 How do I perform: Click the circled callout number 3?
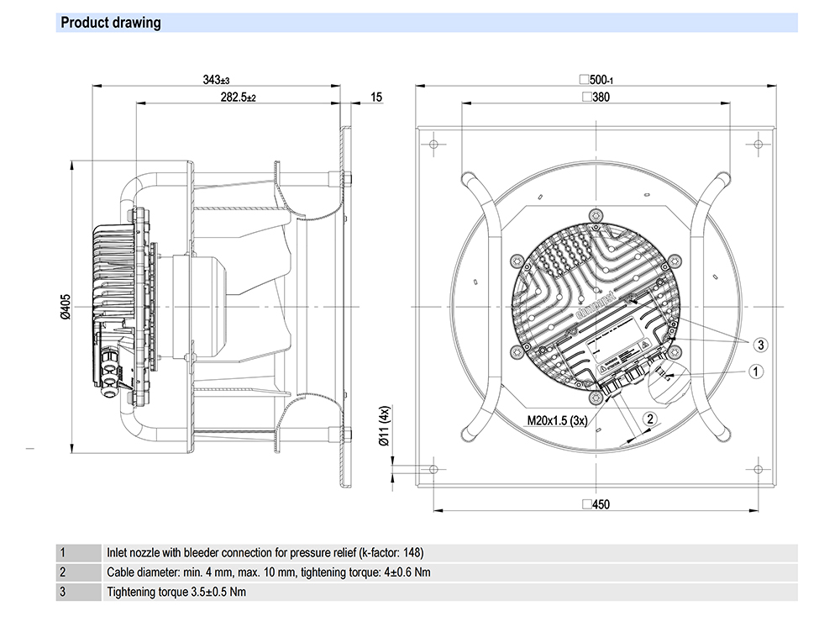[x=759, y=344]
